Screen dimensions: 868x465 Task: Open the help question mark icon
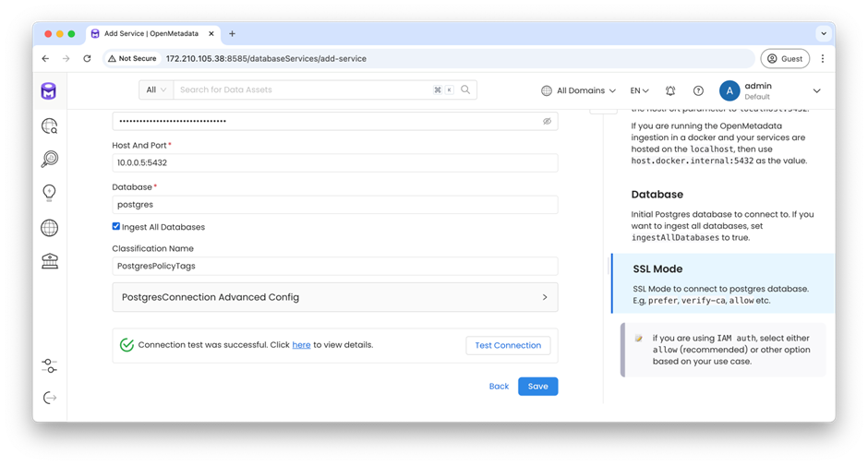pos(699,90)
